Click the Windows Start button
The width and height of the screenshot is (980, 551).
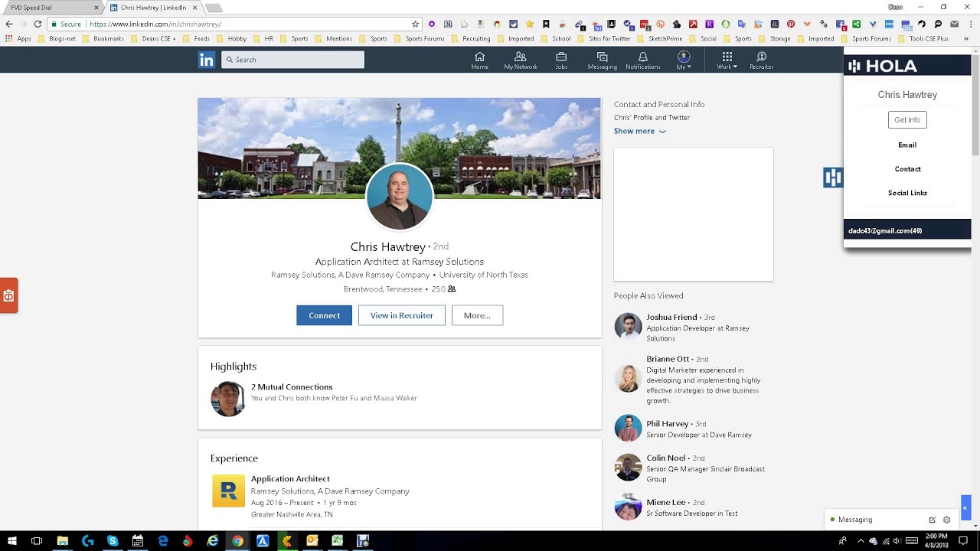(12, 541)
